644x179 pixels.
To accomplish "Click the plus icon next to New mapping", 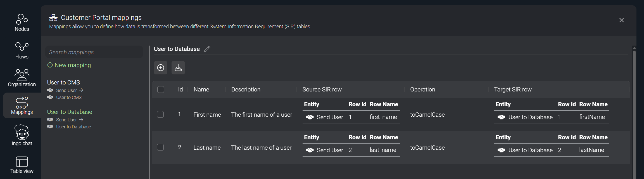I will 50,65.
